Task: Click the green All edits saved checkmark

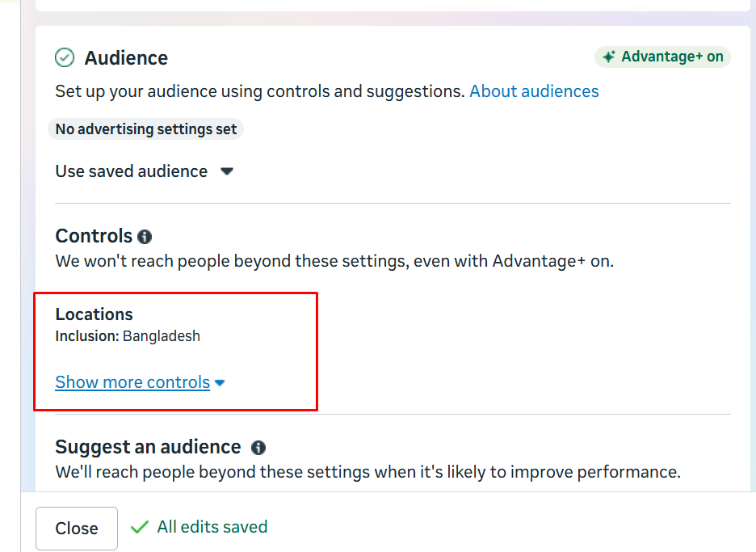Action: [140, 527]
